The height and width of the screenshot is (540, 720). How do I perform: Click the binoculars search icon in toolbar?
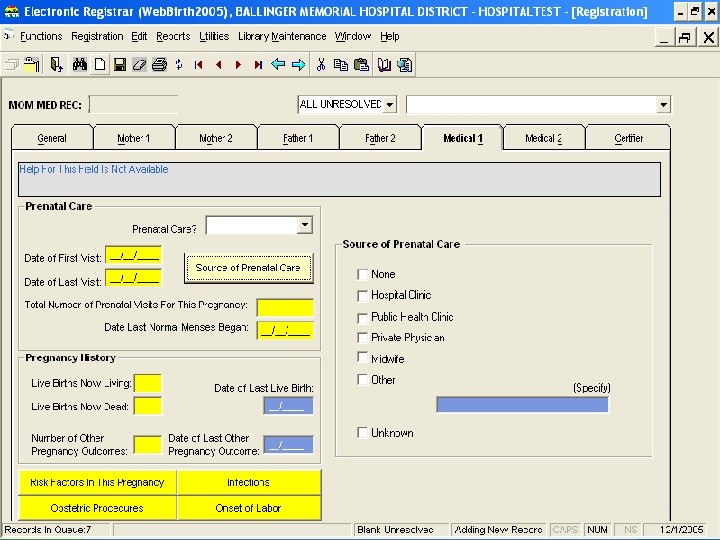click(x=80, y=65)
